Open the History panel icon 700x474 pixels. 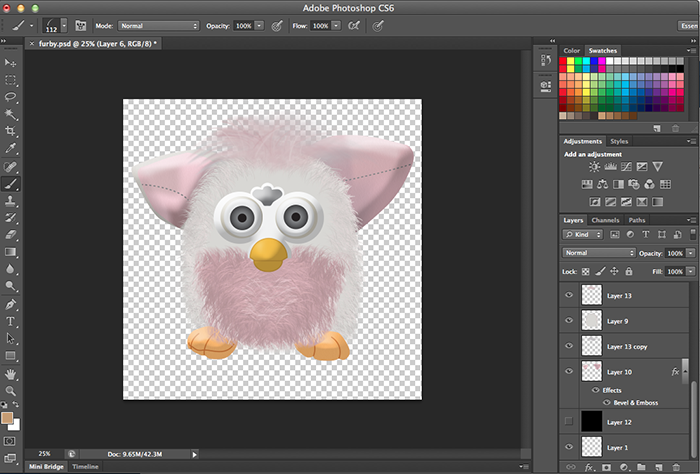(x=546, y=60)
